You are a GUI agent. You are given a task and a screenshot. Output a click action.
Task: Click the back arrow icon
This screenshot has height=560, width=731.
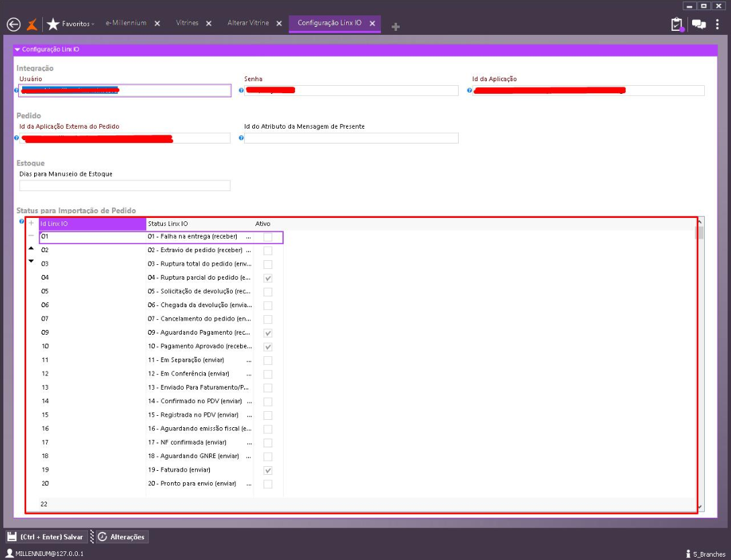click(x=13, y=24)
